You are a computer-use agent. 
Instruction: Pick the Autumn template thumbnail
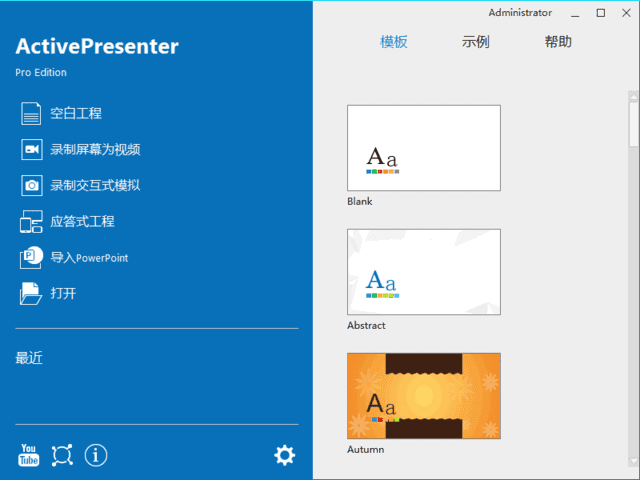(424, 396)
